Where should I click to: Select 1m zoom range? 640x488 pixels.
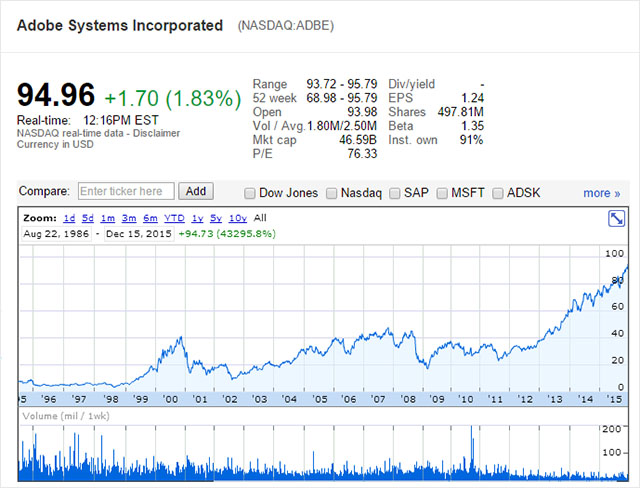coord(108,218)
